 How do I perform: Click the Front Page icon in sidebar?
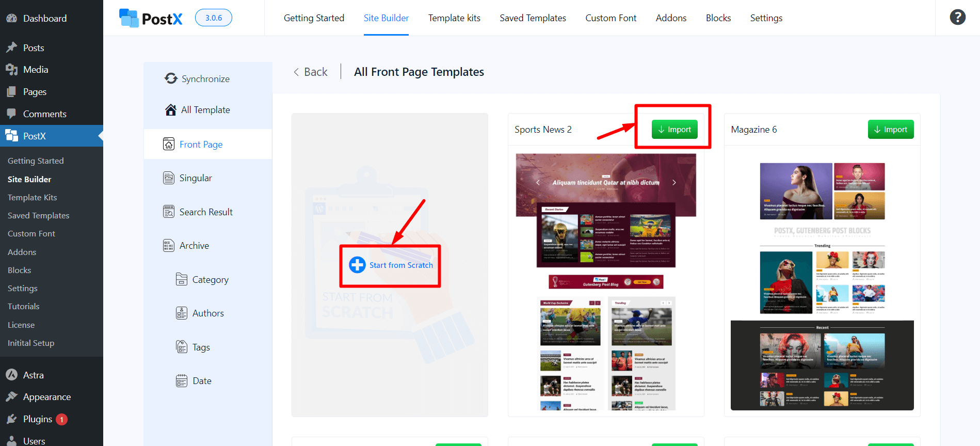169,144
